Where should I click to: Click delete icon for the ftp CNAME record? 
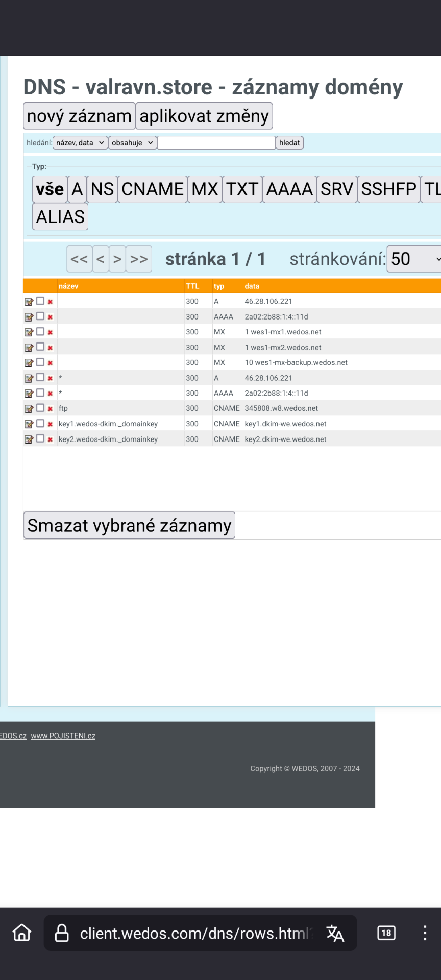50,409
